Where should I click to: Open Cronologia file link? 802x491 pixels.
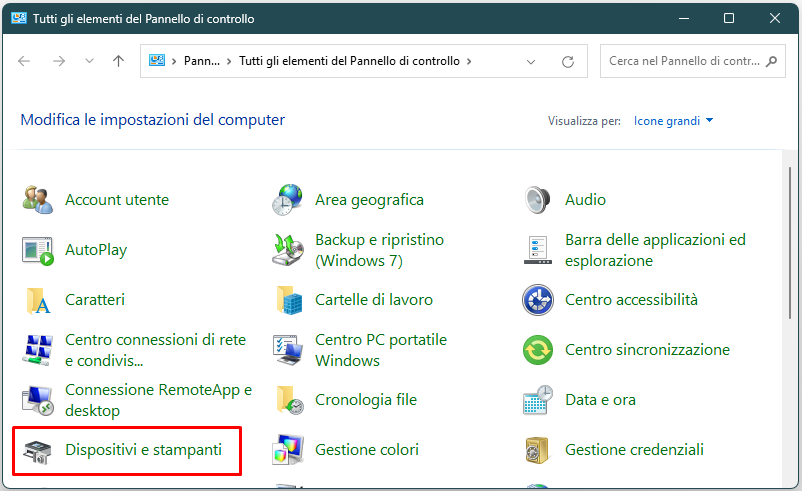point(366,400)
